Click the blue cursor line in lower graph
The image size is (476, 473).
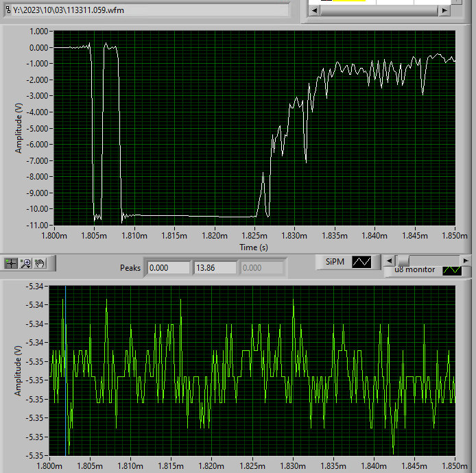[x=66, y=370]
